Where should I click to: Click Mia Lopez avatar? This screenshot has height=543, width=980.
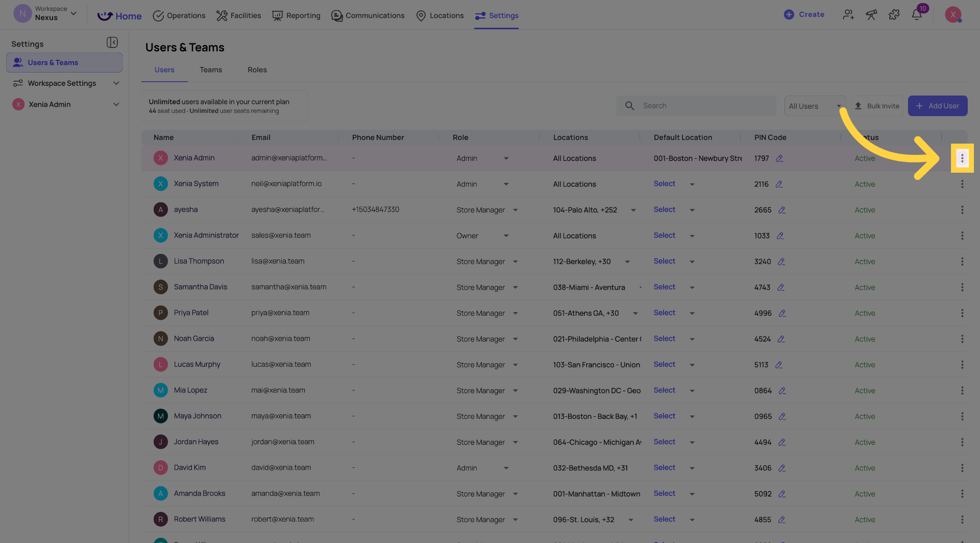(160, 390)
